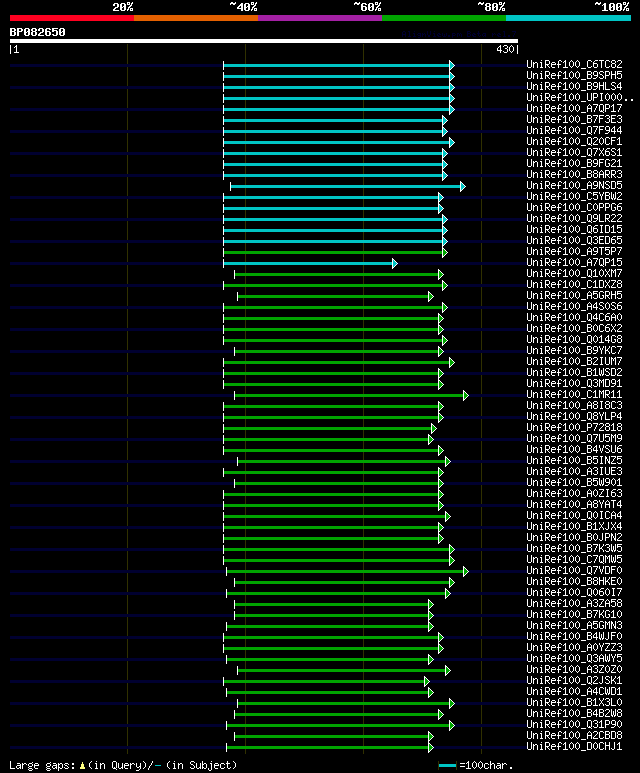The height and width of the screenshot is (773, 640).
Task: Click the UniRef100_C7QMW5 label
Action: [x=574, y=560]
